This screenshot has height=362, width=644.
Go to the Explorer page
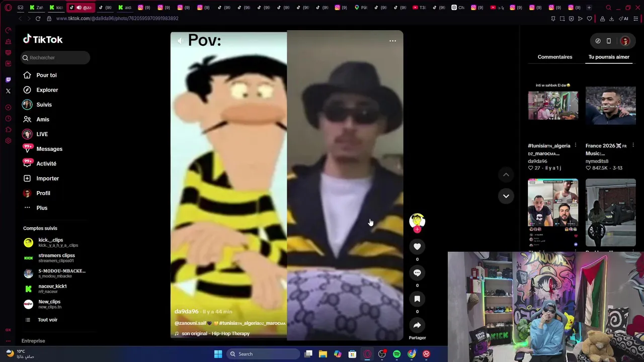(40, 90)
